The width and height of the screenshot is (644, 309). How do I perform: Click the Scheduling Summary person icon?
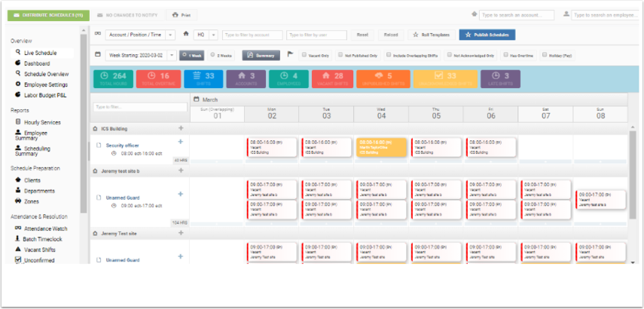(18, 148)
